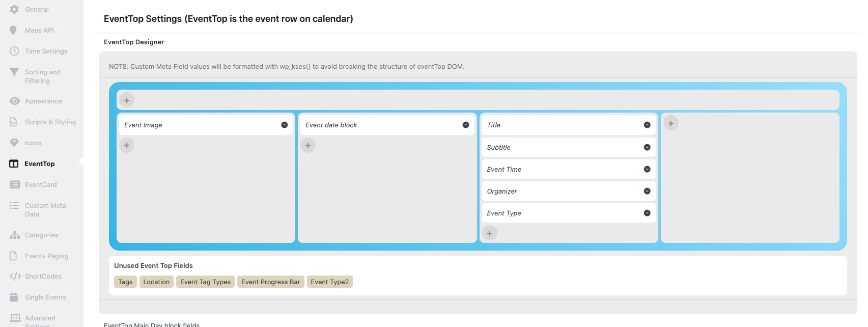Select the unused Event Type2 field
The height and width of the screenshot is (327, 868).
click(330, 282)
